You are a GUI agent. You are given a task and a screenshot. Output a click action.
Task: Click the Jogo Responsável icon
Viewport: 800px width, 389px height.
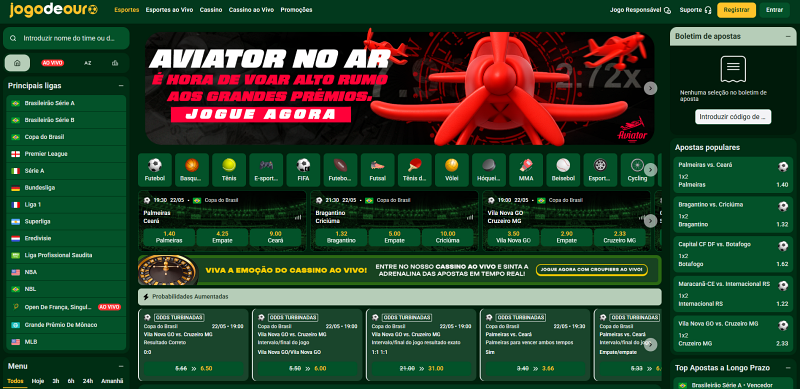coord(667,10)
